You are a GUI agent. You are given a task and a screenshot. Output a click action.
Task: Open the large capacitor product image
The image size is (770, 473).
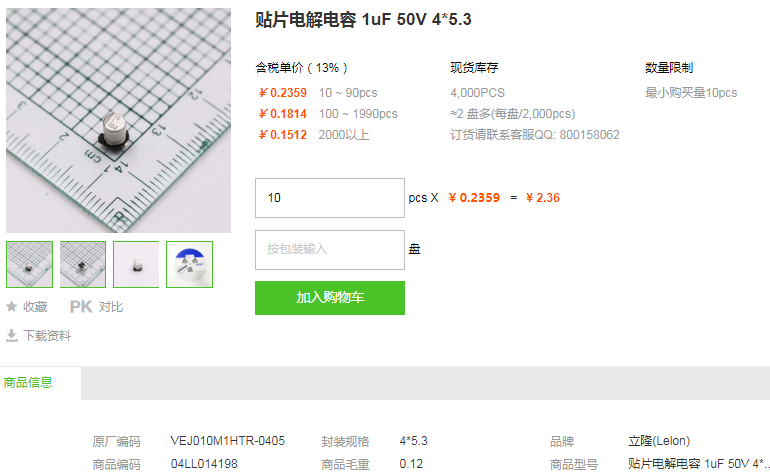(118, 120)
